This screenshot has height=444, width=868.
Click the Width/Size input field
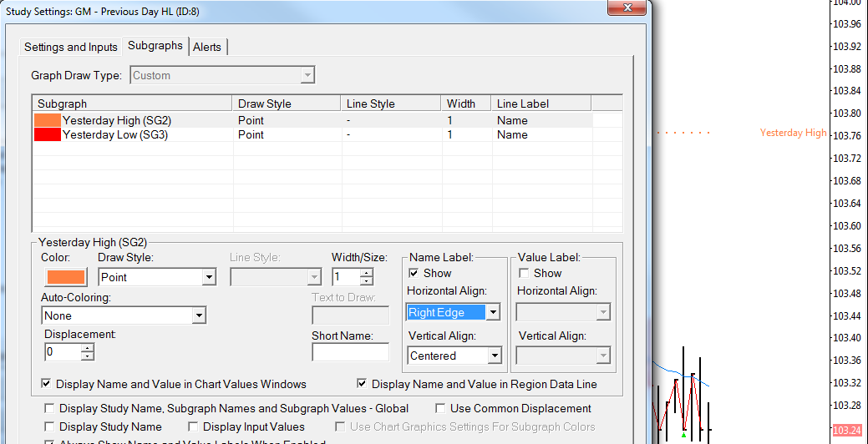tap(346, 276)
